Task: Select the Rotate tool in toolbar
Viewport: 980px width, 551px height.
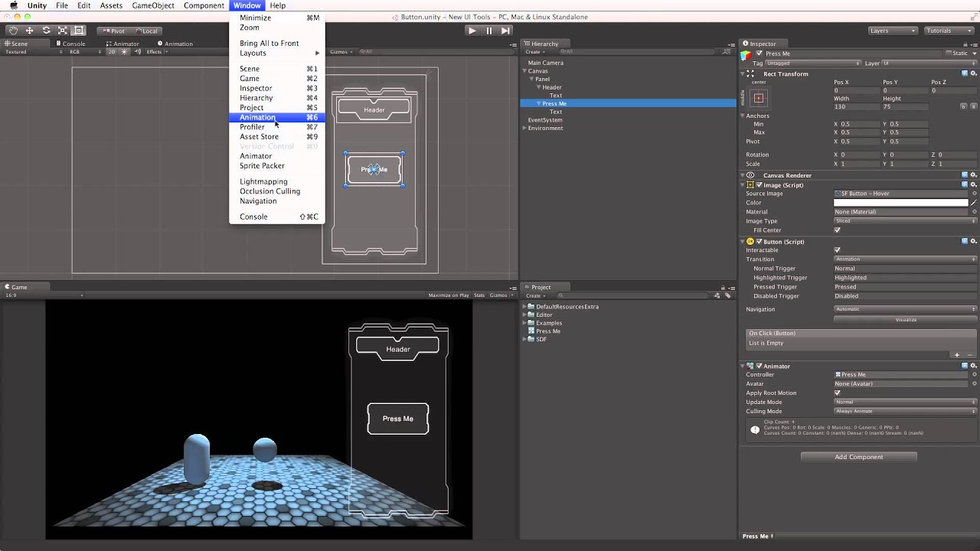Action: click(46, 31)
